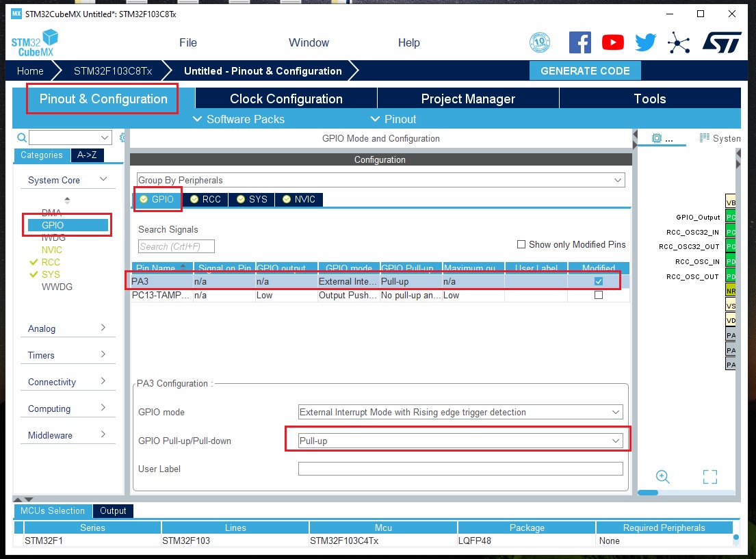
Task: Go to the STM32F103C8Tx breadcrumb
Action: 113,71
